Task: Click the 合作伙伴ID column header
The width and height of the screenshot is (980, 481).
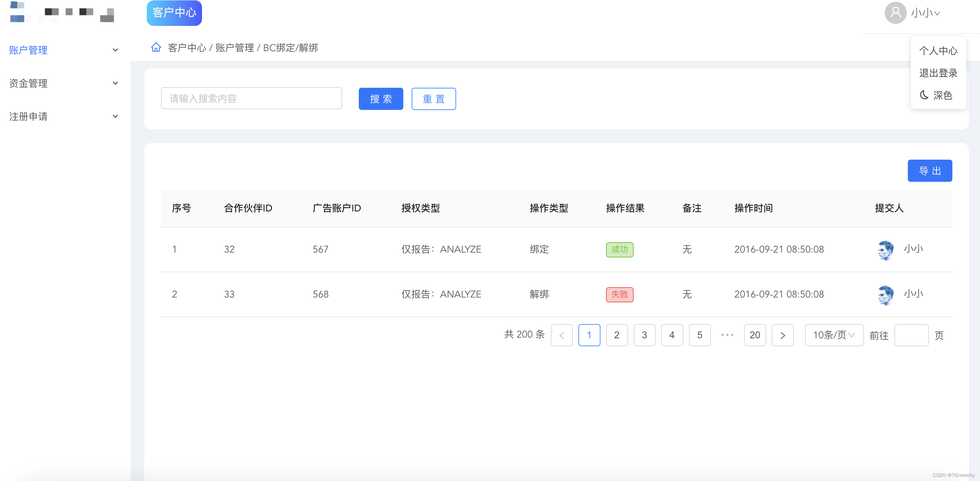Action: point(248,208)
